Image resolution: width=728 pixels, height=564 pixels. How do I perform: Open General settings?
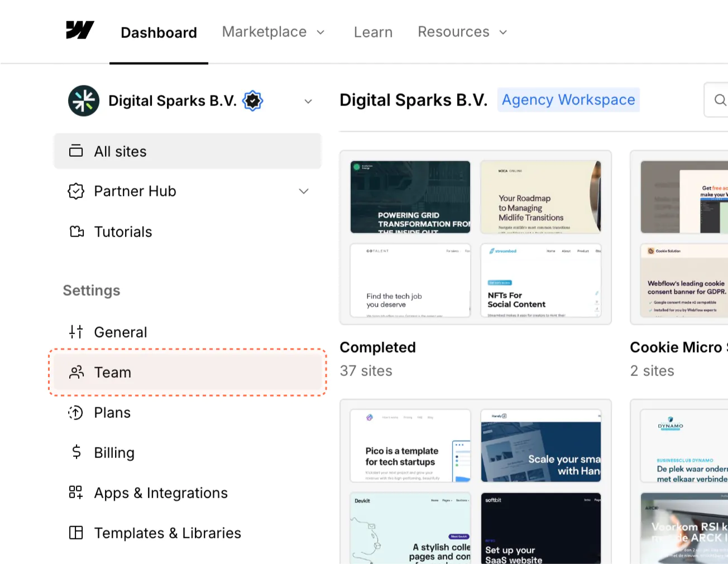click(x=188, y=332)
